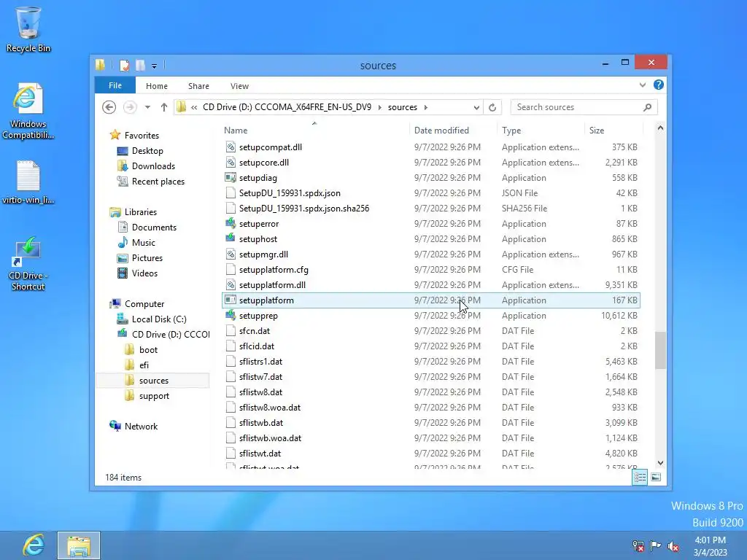Switch to Large icons view button
747x560 pixels.
point(656,477)
